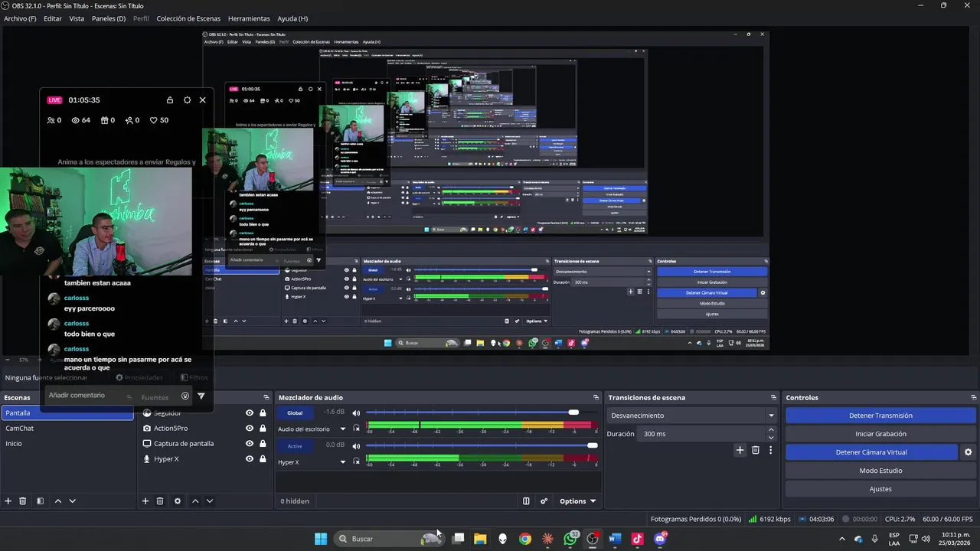The image size is (980, 551).
Task: Undock the Controles panel icon
Action: pyautogui.click(x=974, y=397)
